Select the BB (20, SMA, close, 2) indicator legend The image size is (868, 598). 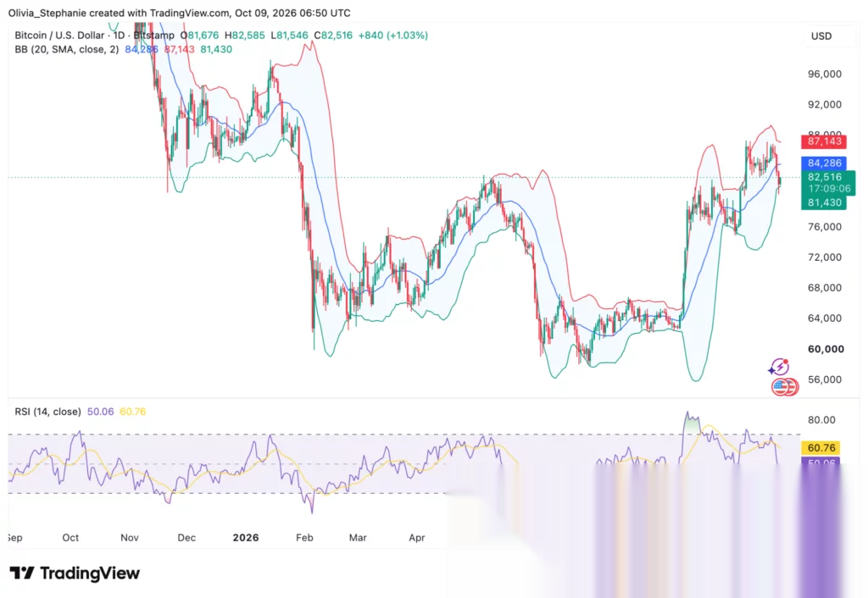click(x=67, y=49)
